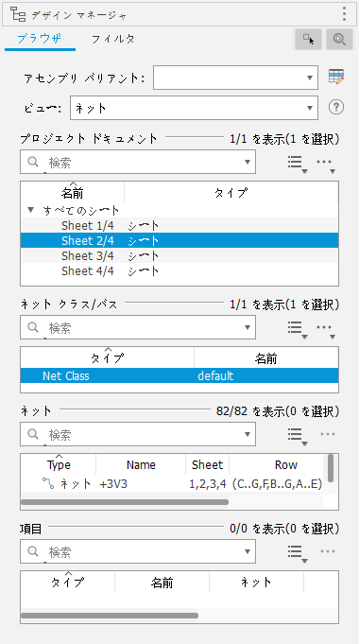Click search field in Net Class/Bus section
This screenshot has width=359, height=644.
click(x=138, y=327)
